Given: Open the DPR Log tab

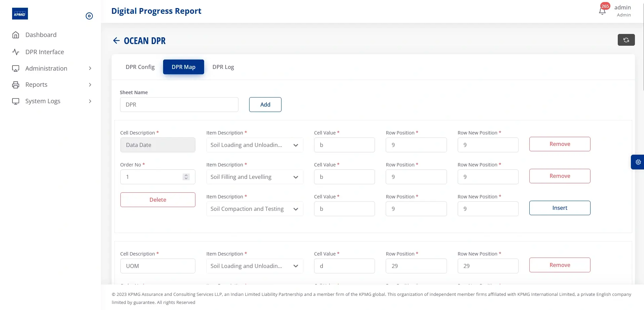Looking at the screenshot, I should click(223, 67).
